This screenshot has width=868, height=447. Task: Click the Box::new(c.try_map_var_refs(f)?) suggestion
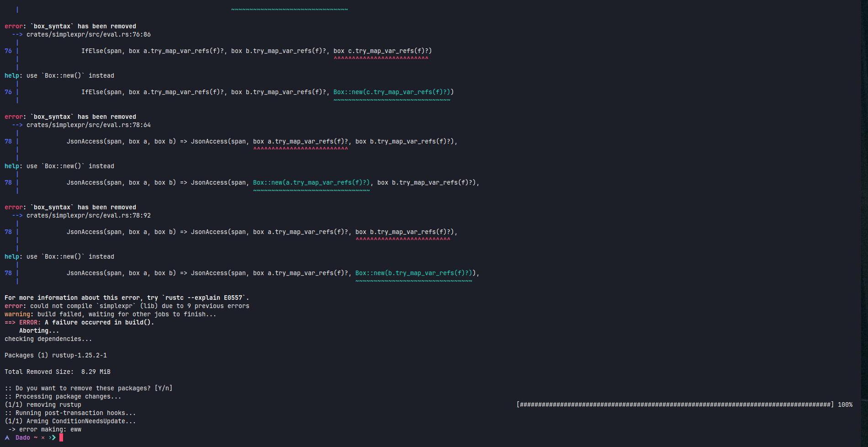[393, 92]
